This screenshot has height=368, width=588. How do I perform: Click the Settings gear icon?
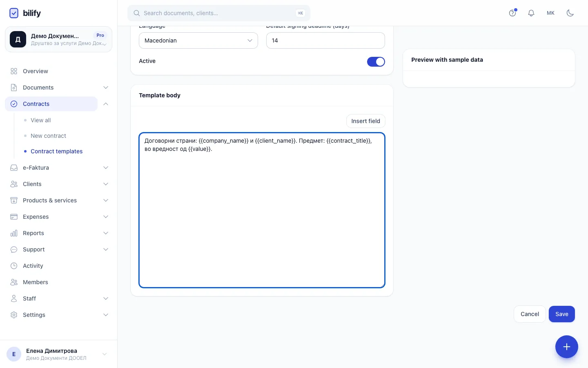[14, 315]
